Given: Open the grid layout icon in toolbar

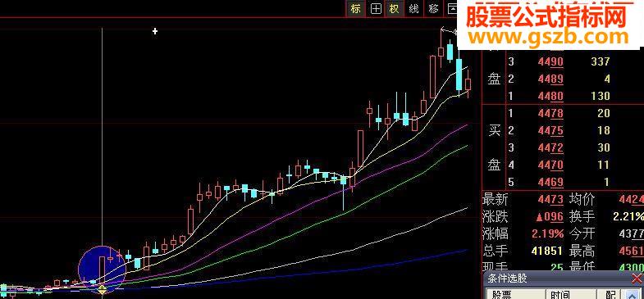Looking at the screenshot, I should (376, 9).
